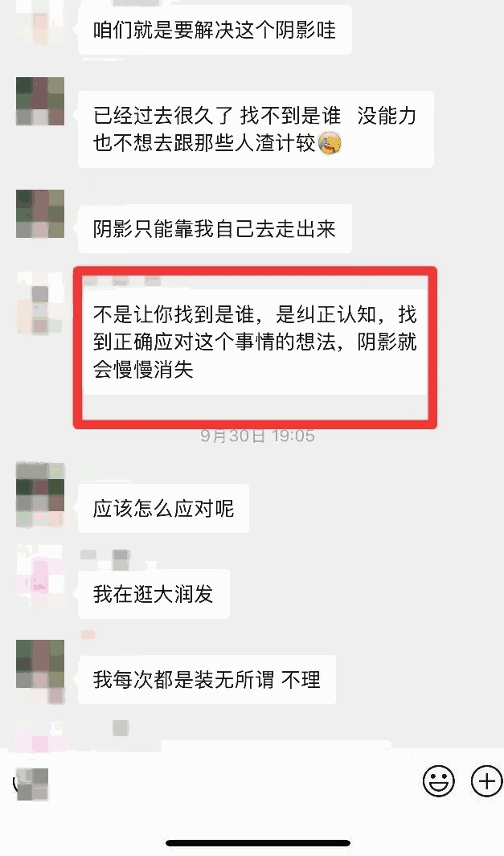504x856 pixels.
Task: Select the '阴影只能靠我自己去走出来' bubble
Action: (215, 229)
